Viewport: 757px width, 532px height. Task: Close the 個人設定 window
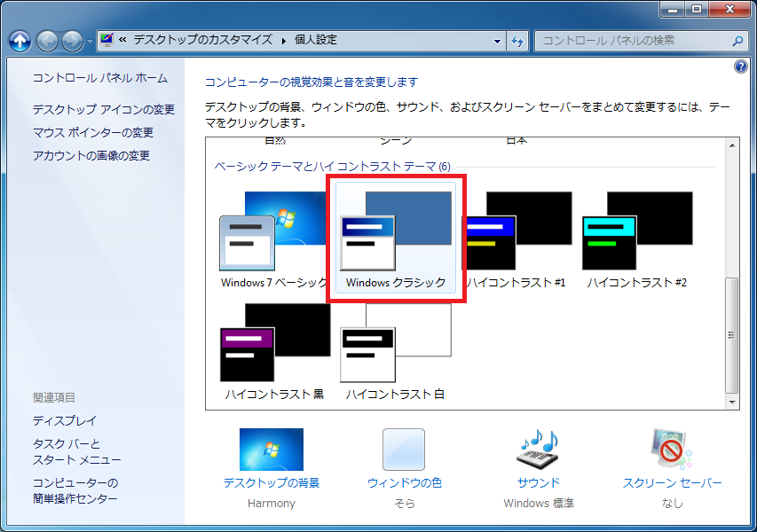click(x=729, y=9)
